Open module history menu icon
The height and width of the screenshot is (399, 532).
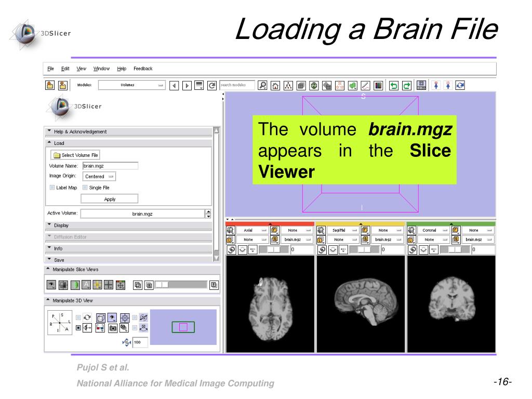(x=199, y=86)
